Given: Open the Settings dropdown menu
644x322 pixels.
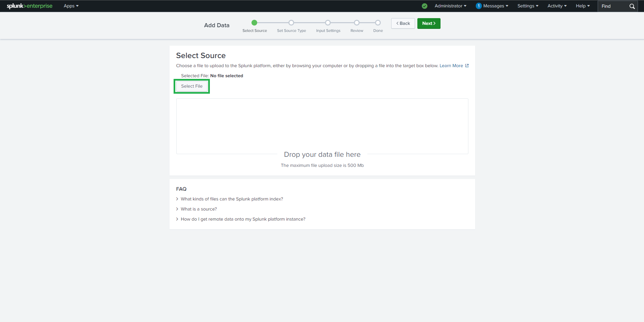Looking at the screenshot, I should pyautogui.click(x=527, y=6).
